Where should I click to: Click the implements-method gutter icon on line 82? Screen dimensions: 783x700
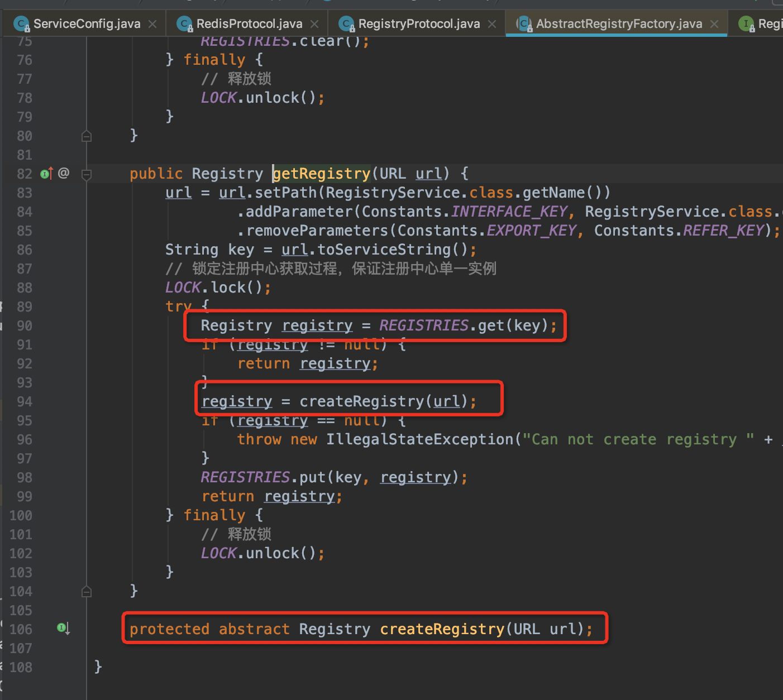click(x=46, y=174)
